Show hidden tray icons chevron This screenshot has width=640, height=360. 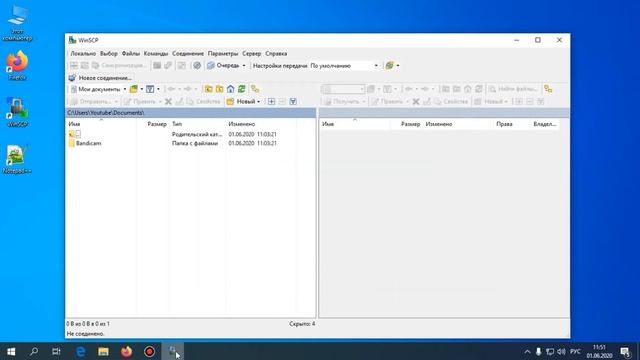(x=527, y=351)
